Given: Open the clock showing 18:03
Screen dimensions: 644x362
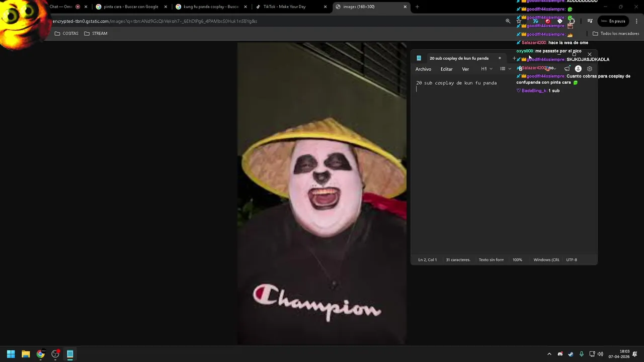Looking at the screenshot, I should [x=619, y=354].
